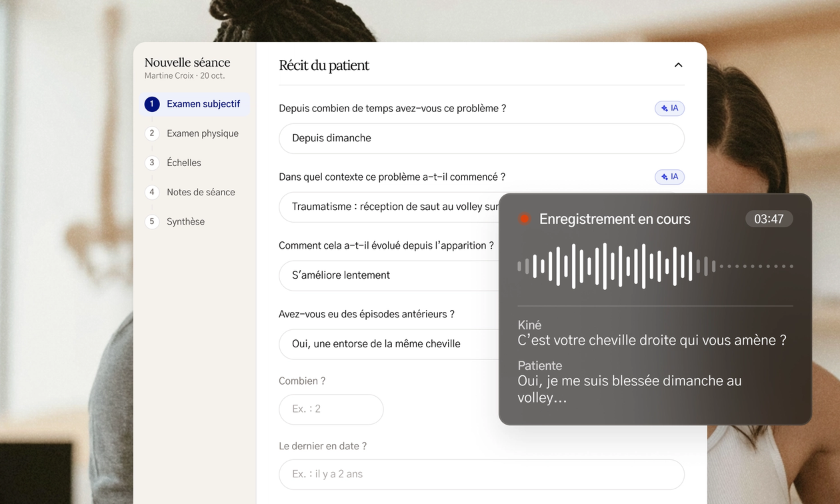Edit the 'Oui, une entorse' answer field
The image size is (840, 504).
coord(389,344)
